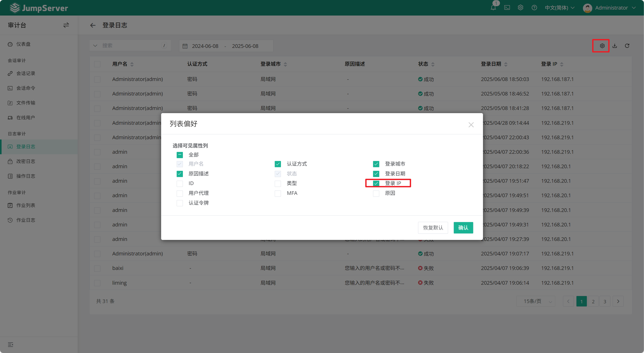Viewport: 644px width, 353px height.
Task: Click the 确认 button
Action: coord(463,227)
